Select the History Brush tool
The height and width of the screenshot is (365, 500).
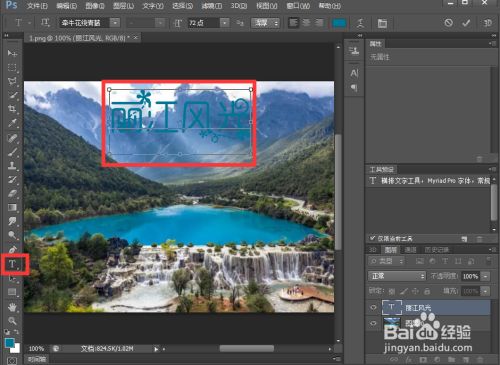click(12, 180)
